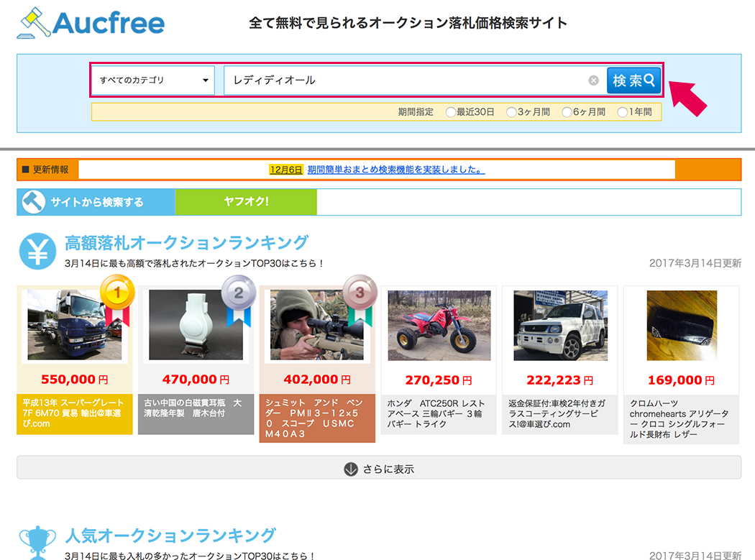755x560 pixels.
Task: Select the 6ヶ月間 period radio button
Action: (x=567, y=112)
